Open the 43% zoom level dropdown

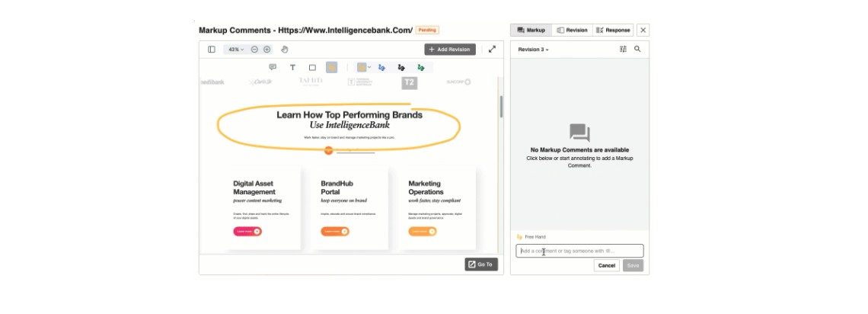[x=235, y=50]
